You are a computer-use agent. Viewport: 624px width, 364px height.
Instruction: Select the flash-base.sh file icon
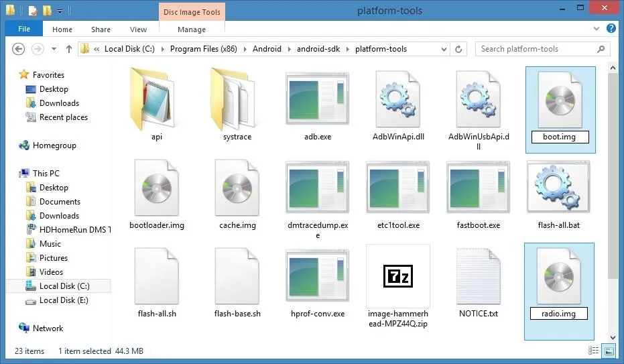(237, 276)
